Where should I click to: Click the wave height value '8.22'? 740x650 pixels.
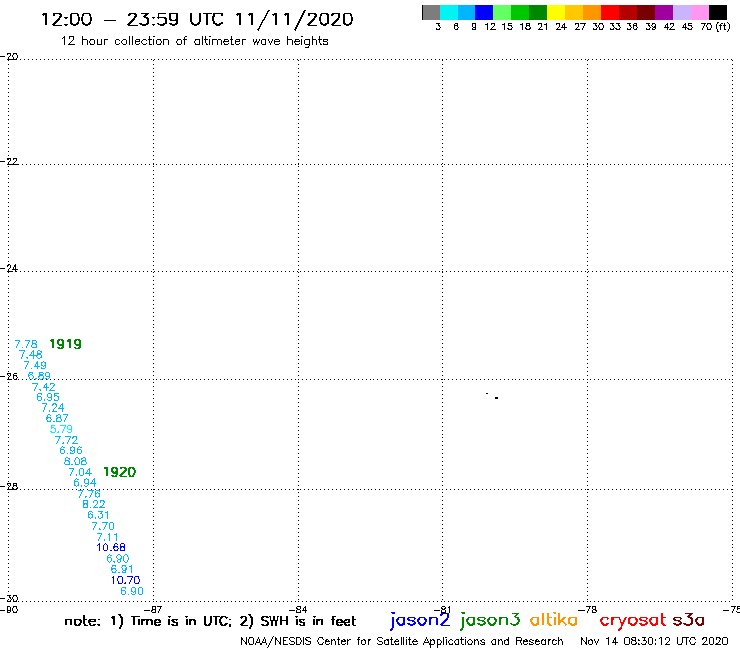[x=94, y=504]
